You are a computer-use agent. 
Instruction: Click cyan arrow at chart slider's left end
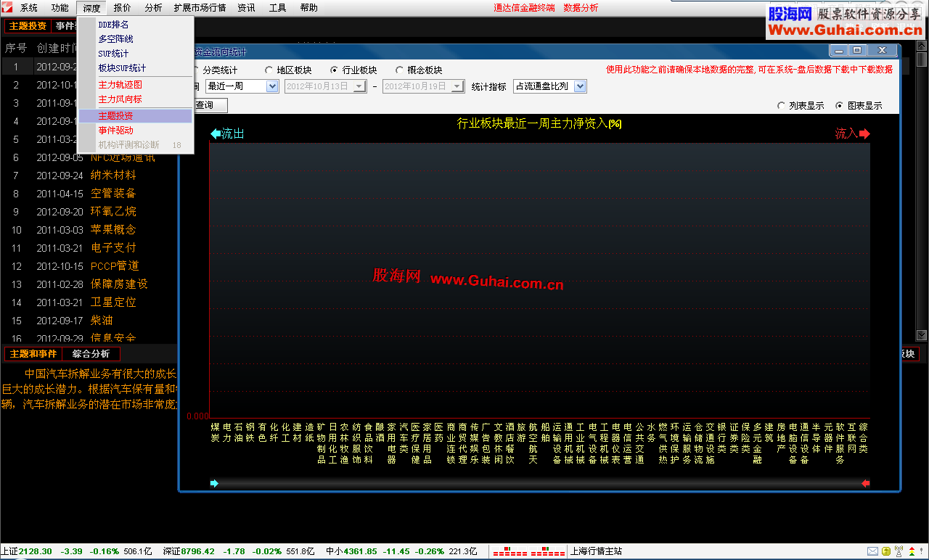pos(214,483)
